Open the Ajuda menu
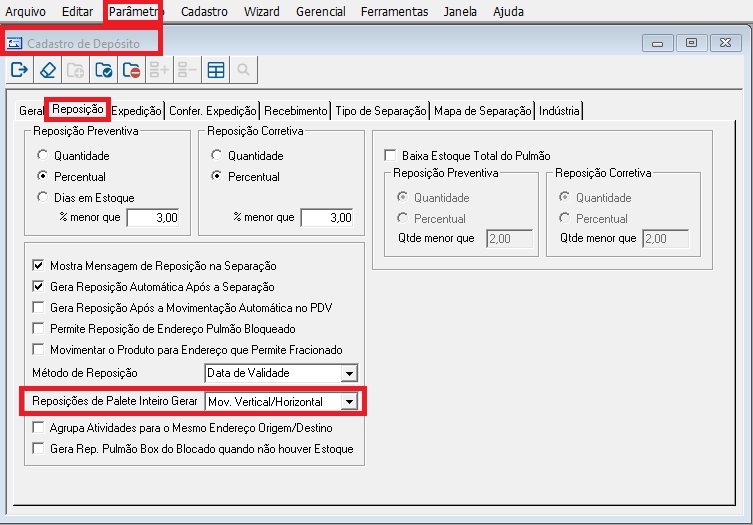This screenshot has width=753, height=525. 508,12
